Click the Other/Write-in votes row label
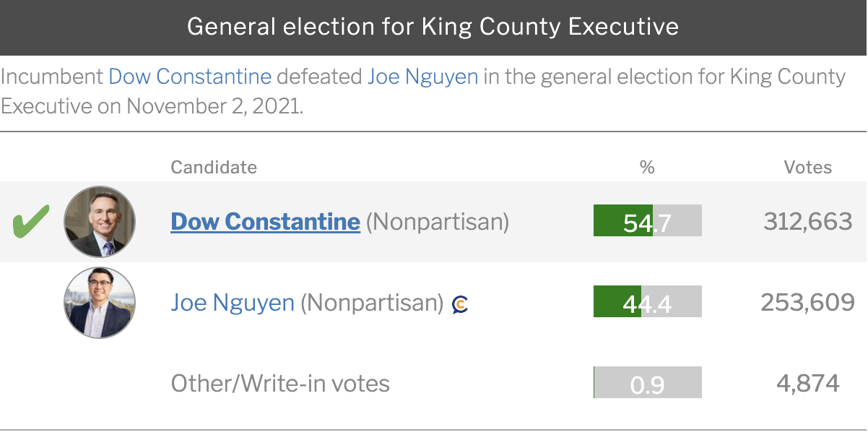Screen dimensions: 868x435 (x=280, y=383)
